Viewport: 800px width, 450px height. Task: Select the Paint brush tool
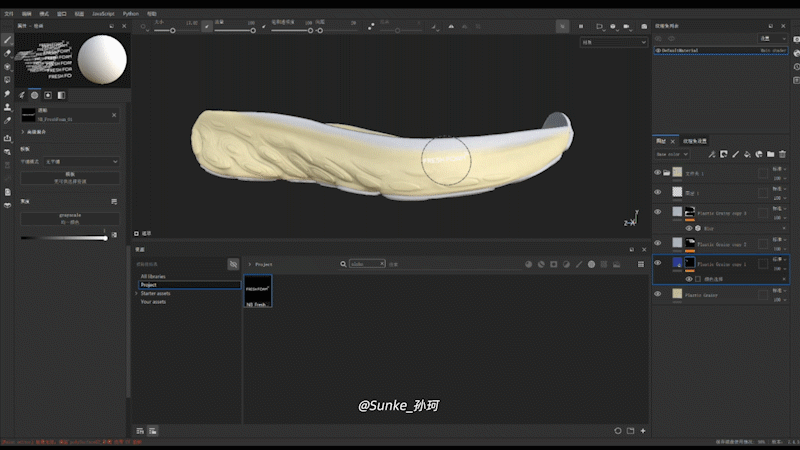point(7,40)
